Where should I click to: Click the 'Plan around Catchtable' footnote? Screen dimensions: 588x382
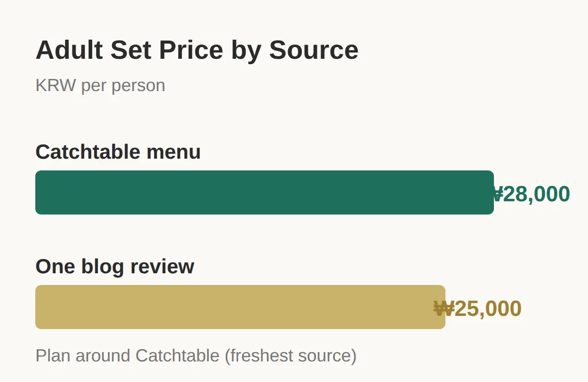(196, 356)
